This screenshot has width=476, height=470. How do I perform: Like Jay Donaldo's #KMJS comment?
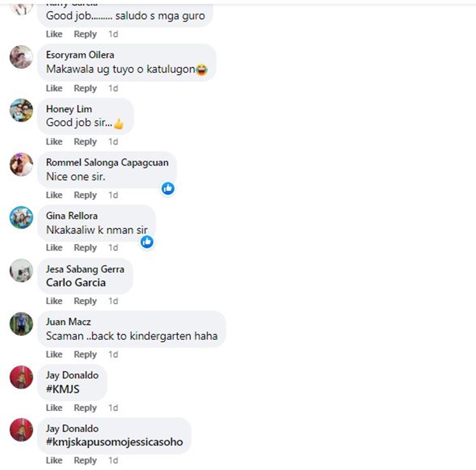tap(54, 408)
